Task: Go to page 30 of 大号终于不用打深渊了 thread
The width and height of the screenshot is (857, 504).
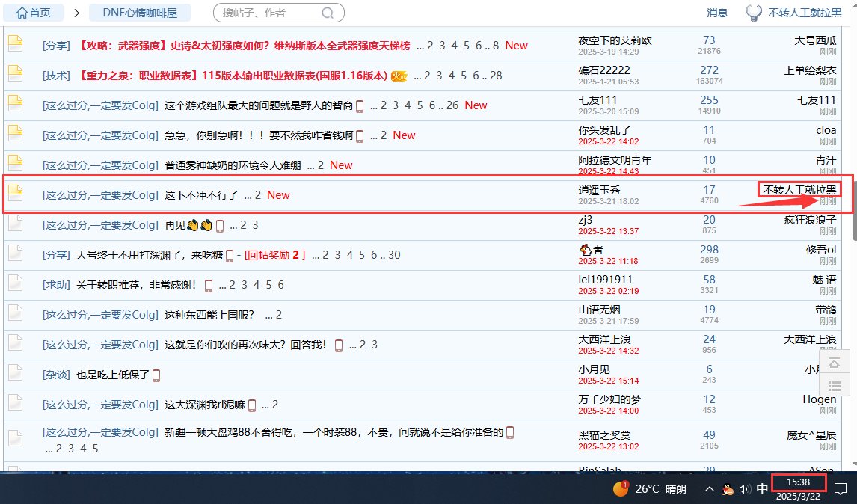Action: pyautogui.click(x=394, y=255)
